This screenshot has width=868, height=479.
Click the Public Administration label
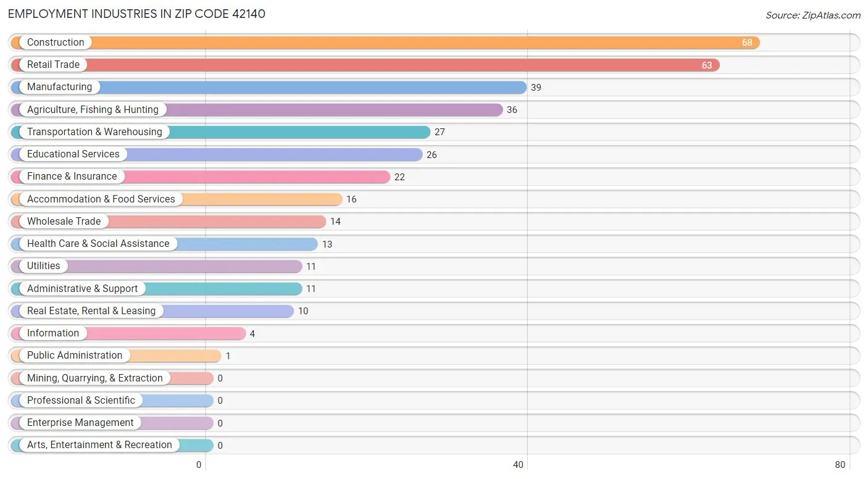75,355
